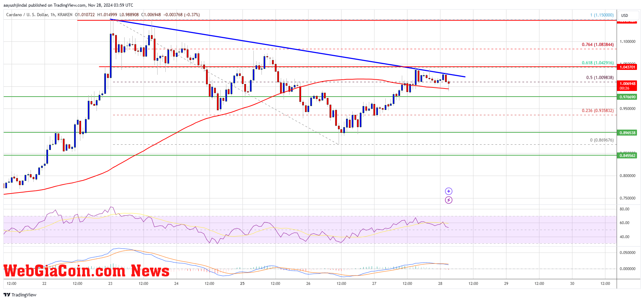Click the 0.000000 MACD scale label

(x=628, y=269)
